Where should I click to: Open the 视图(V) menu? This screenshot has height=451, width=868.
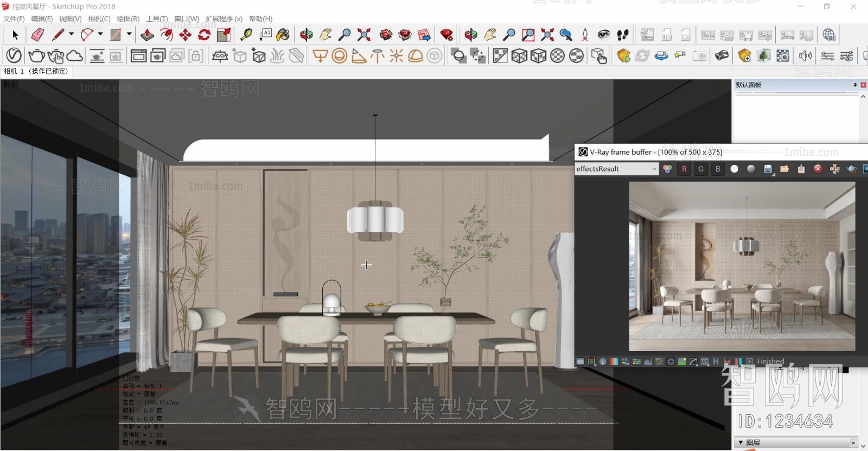tap(70, 19)
